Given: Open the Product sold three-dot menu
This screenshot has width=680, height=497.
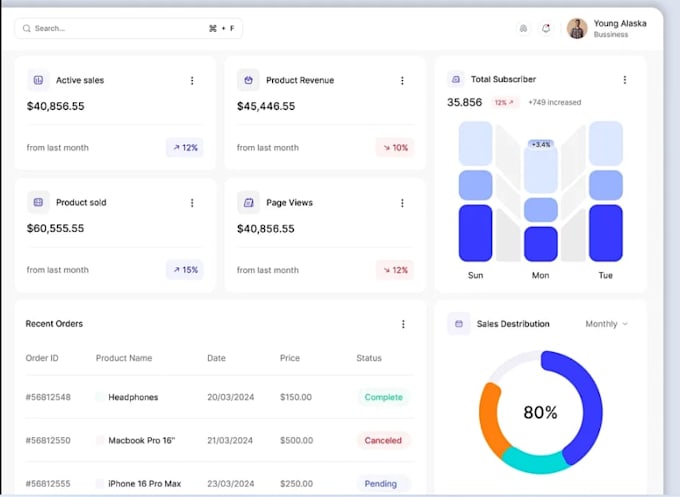Looking at the screenshot, I should (x=192, y=203).
